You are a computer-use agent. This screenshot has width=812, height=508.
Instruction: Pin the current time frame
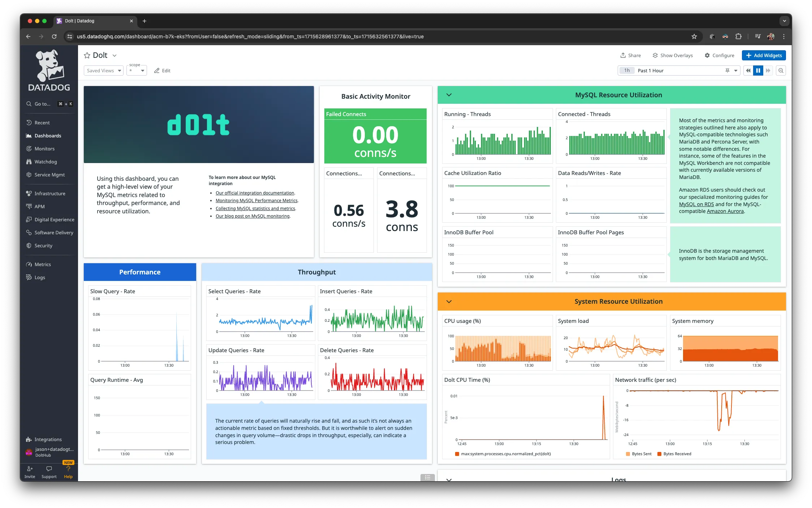[727, 70]
